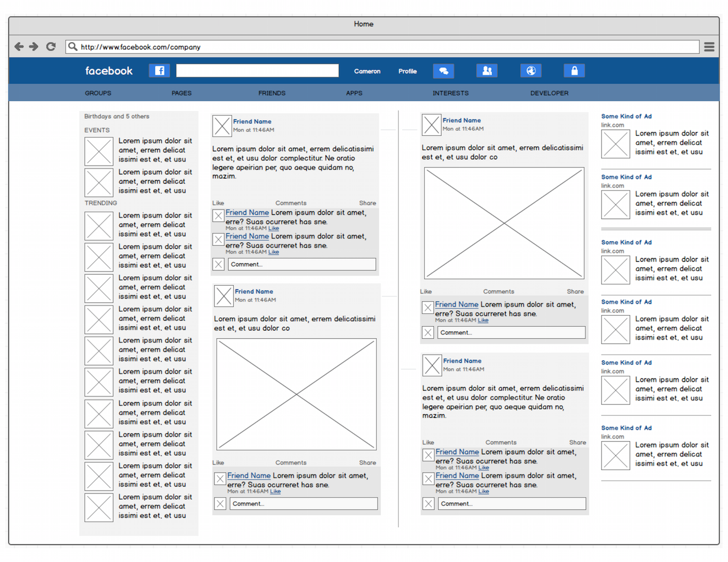Go to the APPS section
The height and width of the screenshot is (562, 728).
tap(354, 93)
